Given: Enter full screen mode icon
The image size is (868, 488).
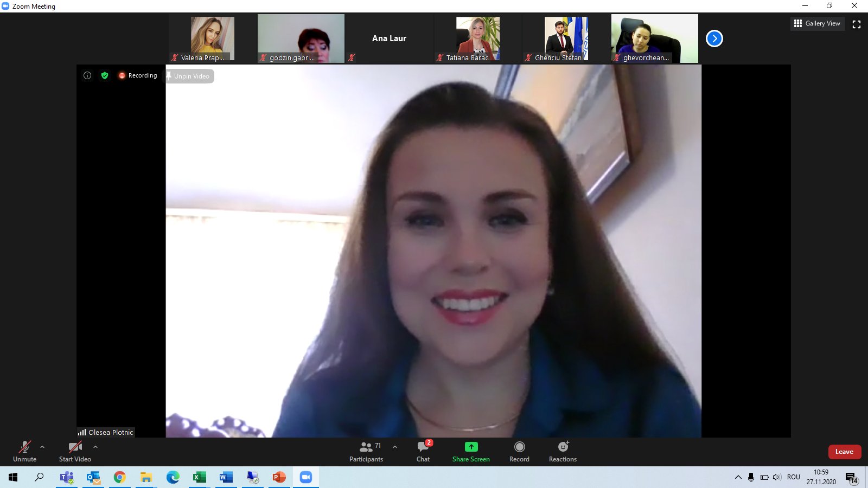Looking at the screenshot, I should 857,24.
